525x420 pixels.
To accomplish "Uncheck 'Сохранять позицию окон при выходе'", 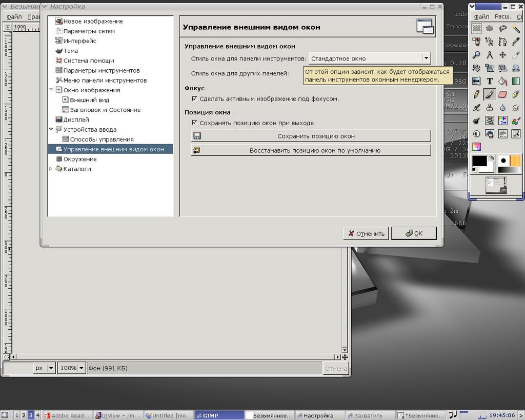I will tap(194, 123).
